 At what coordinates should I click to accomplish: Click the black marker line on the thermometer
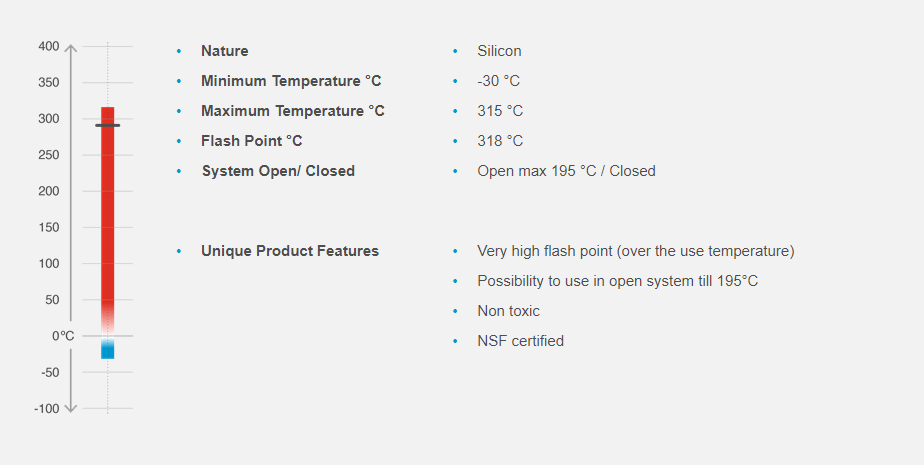point(107,126)
